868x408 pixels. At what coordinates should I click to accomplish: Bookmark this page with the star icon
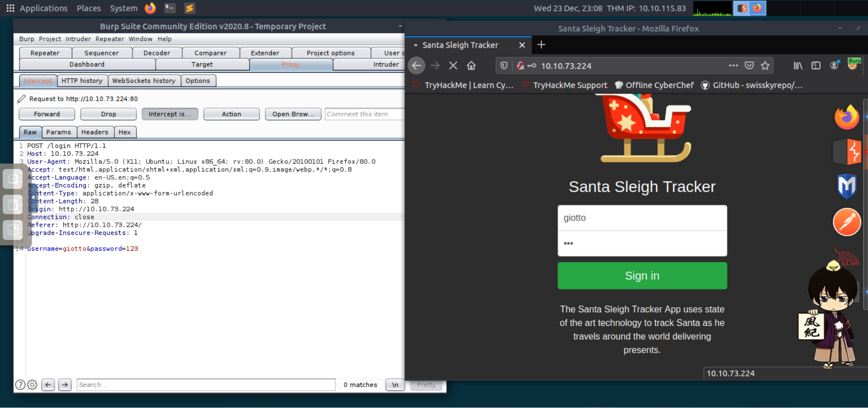(x=765, y=66)
